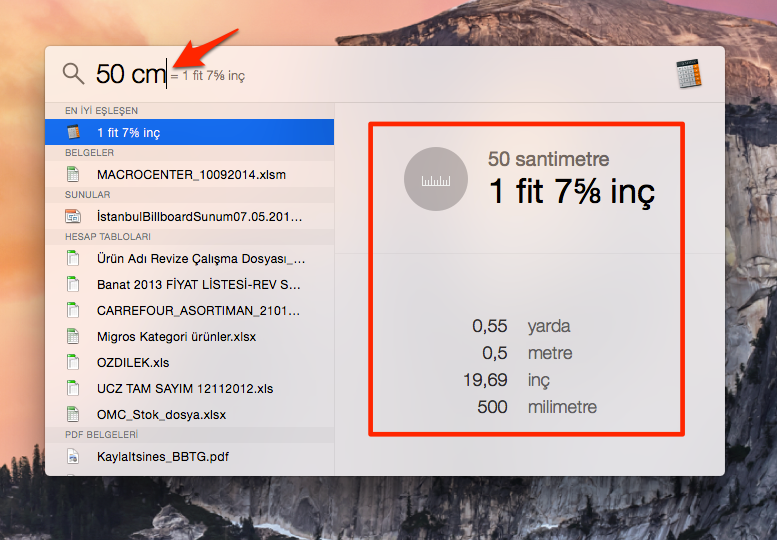This screenshot has height=540, width=777.
Task: Click the MACROCENTER_10092014.xlsm file icon
Action: tap(73, 174)
